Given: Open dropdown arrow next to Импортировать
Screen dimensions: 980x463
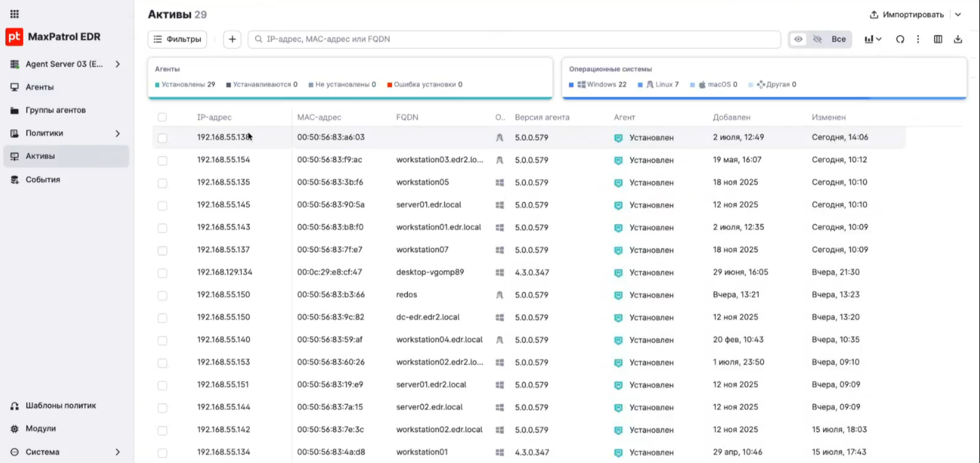Looking at the screenshot, I should coord(958,15).
